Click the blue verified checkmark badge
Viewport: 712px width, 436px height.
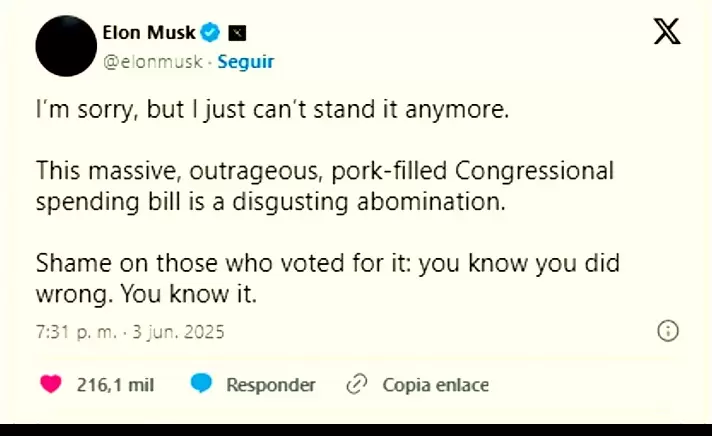pos(211,33)
